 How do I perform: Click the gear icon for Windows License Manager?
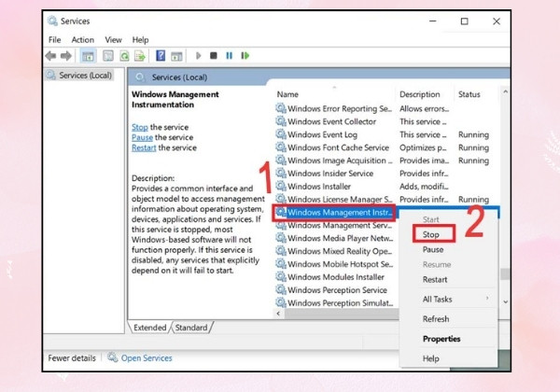point(281,199)
